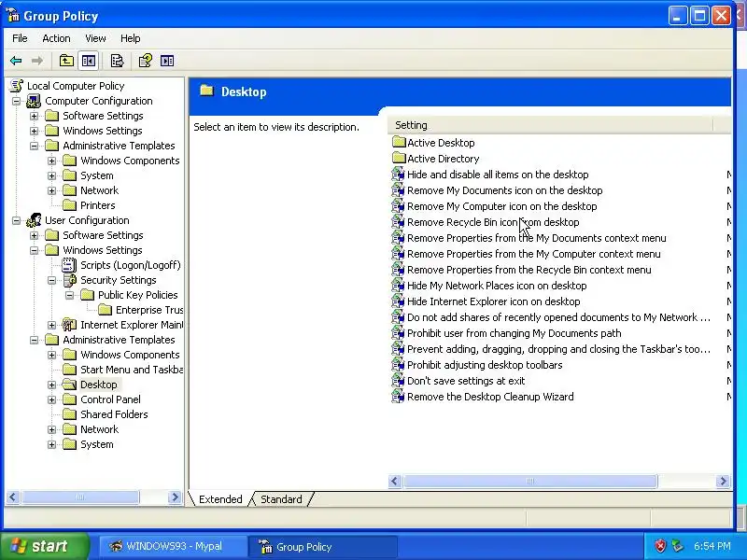Open the File menu
This screenshot has width=747, height=560.
pyautogui.click(x=20, y=38)
